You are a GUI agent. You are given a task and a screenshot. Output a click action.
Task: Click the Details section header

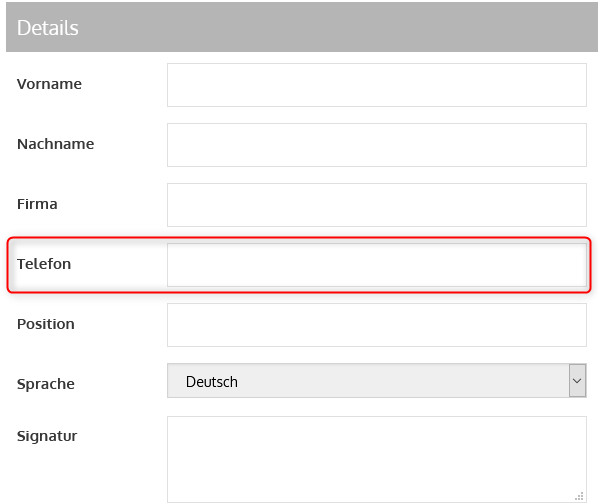[x=302, y=27]
